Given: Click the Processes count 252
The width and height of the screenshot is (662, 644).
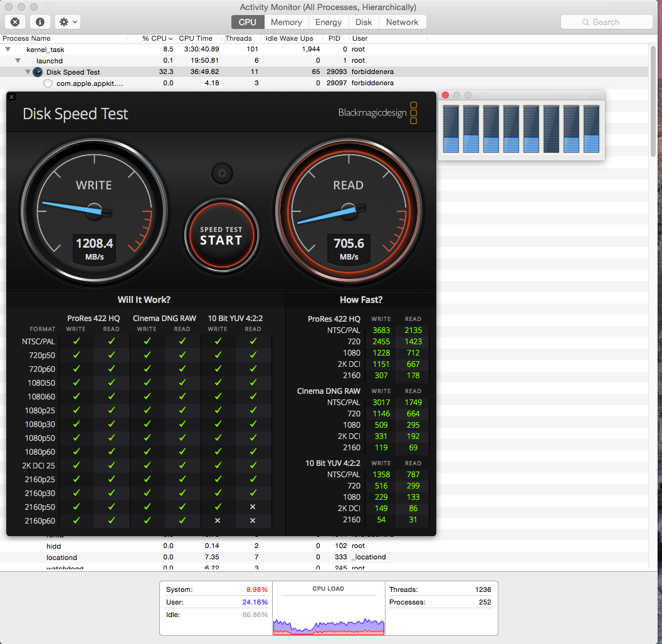Looking at the screenshot, I should 485,602.
